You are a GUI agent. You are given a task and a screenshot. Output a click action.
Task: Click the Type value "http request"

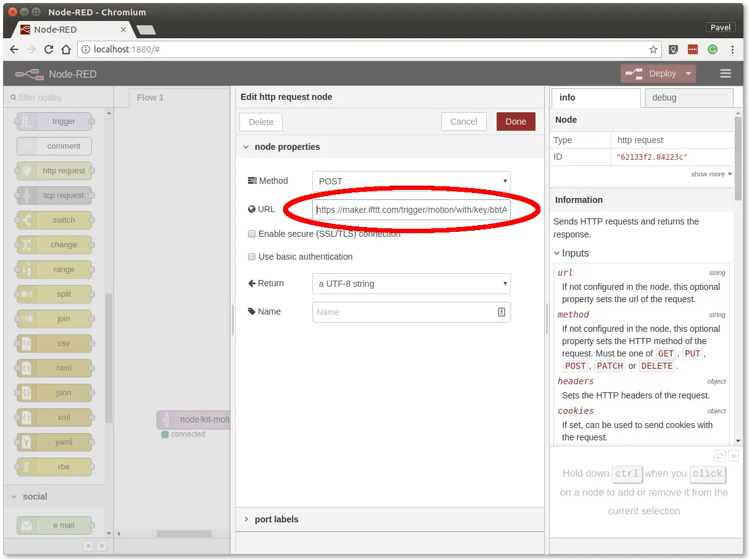640,140
